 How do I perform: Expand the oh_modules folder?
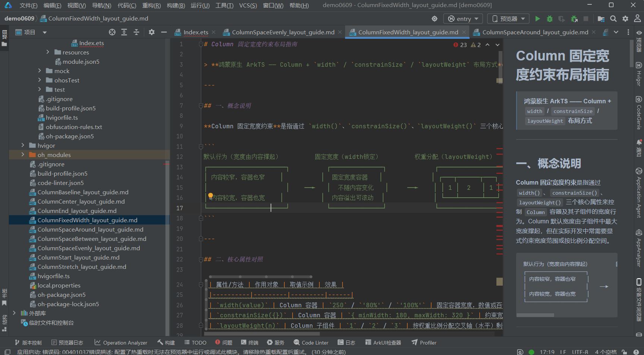pyautogui.click(x=23, y=155)
